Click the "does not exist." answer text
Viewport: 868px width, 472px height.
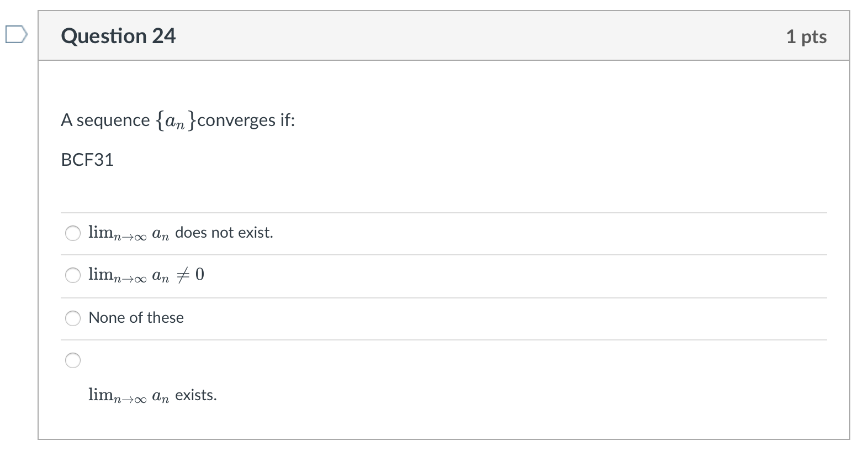pyautogui.click(x=224, y=233)
